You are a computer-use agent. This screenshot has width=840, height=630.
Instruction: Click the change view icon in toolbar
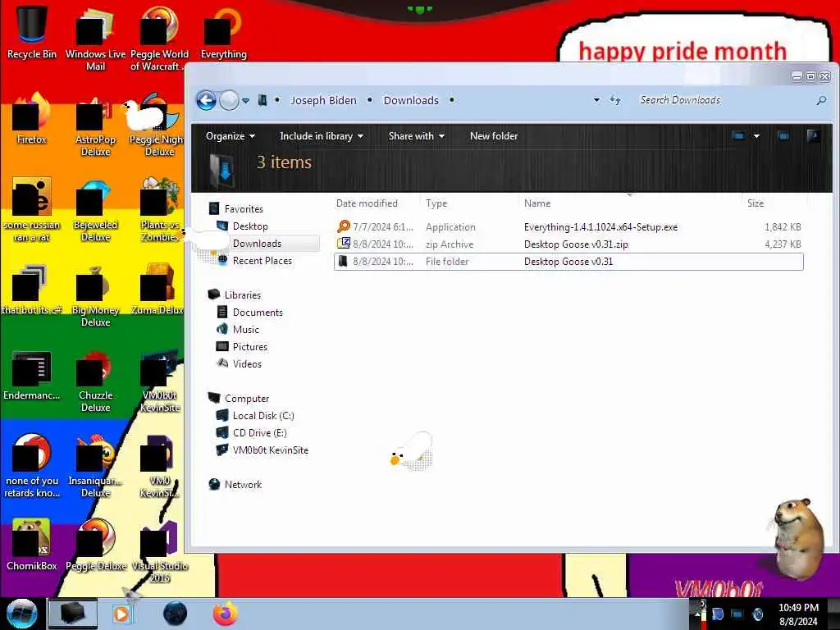[739, 136]
